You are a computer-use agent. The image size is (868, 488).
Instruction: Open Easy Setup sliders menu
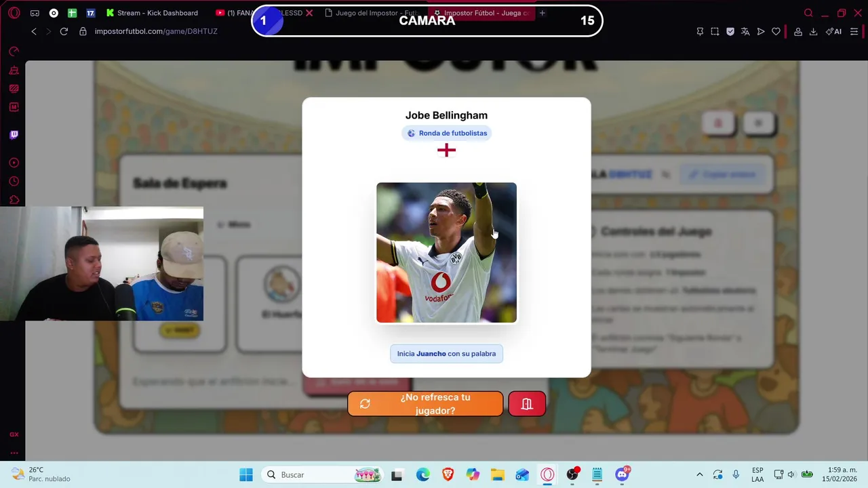[854, 31]
